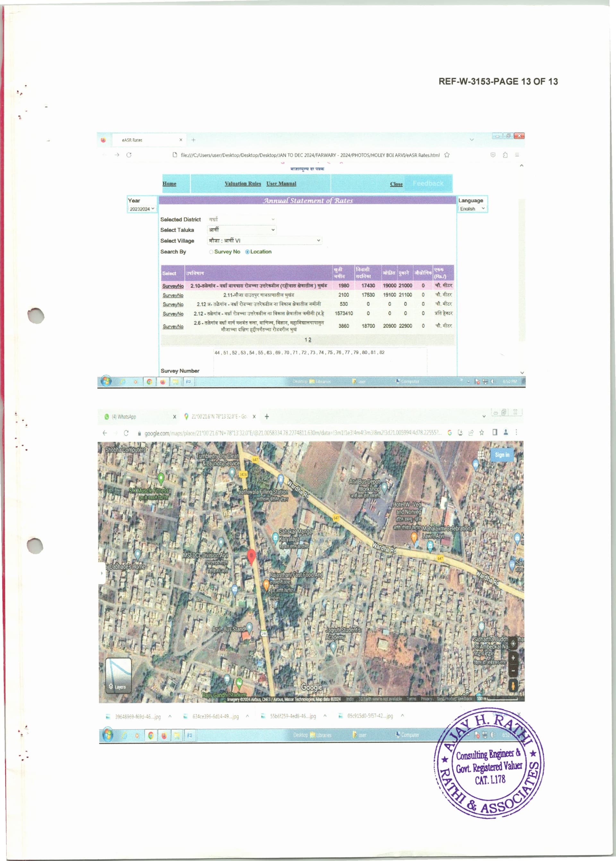Click the Windows Start button in the lower taskbar

tap(107, 735)
